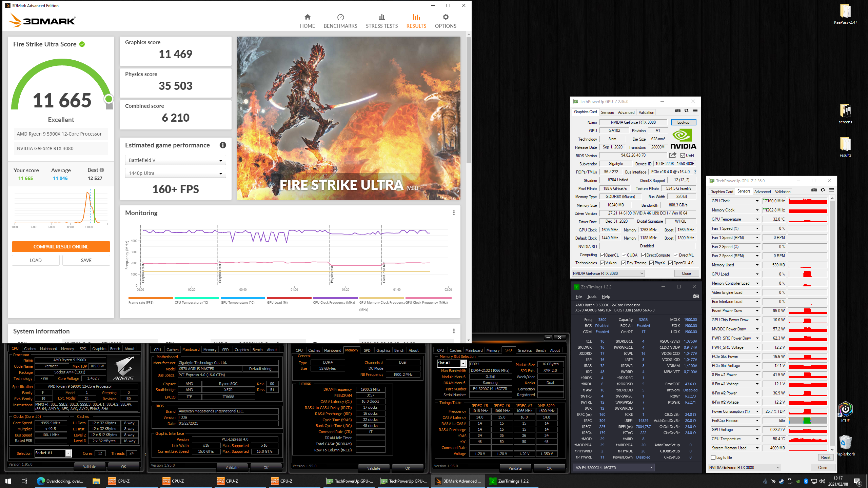Toggle the CUDA checkbox in GPU-Z
This screenshot has width=868, height=488.
tap(624, 255)
